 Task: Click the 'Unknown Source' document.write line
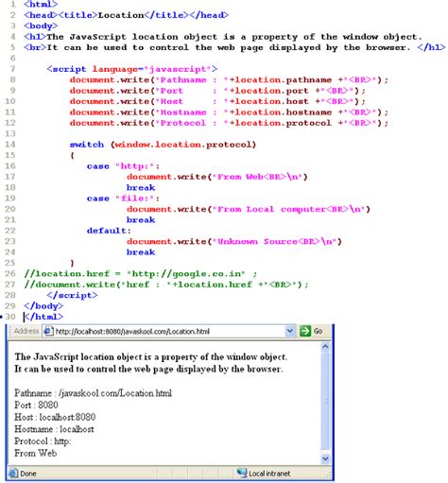(x=234, y=242)
